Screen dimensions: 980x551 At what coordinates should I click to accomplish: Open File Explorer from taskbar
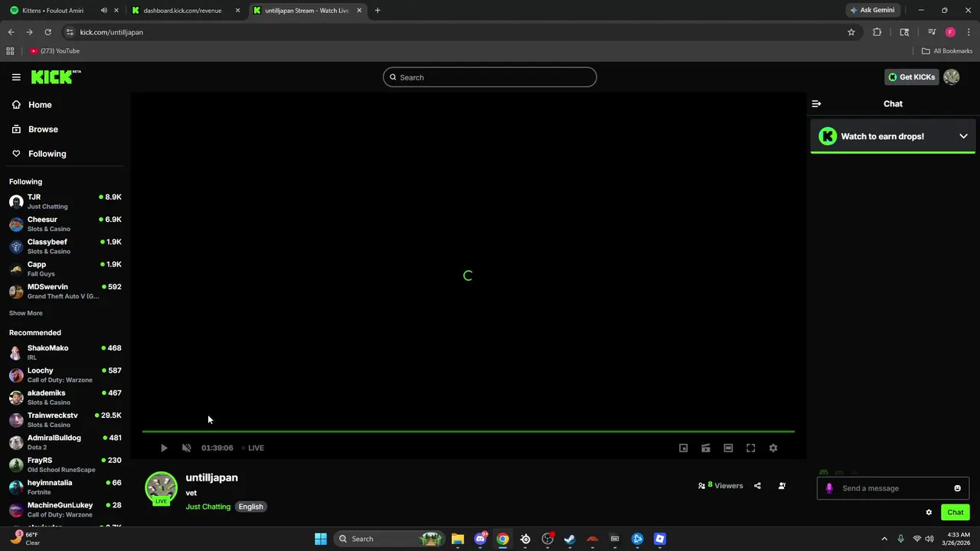458,539
